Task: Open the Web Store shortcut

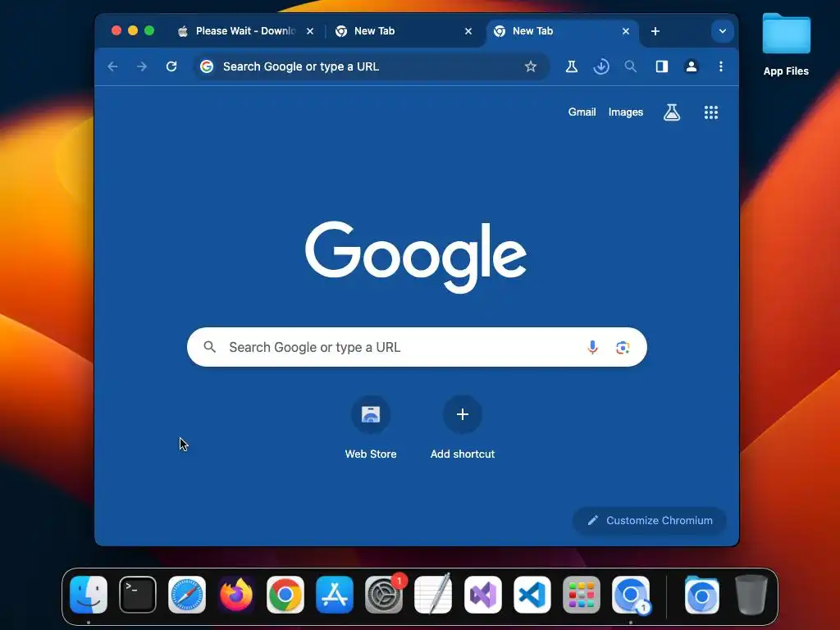Action: tap(371, 427)
